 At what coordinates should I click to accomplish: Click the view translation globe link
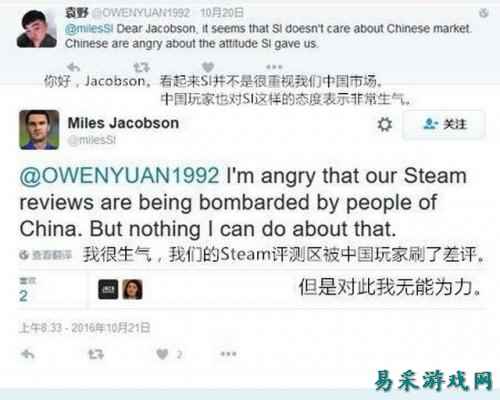46,255
